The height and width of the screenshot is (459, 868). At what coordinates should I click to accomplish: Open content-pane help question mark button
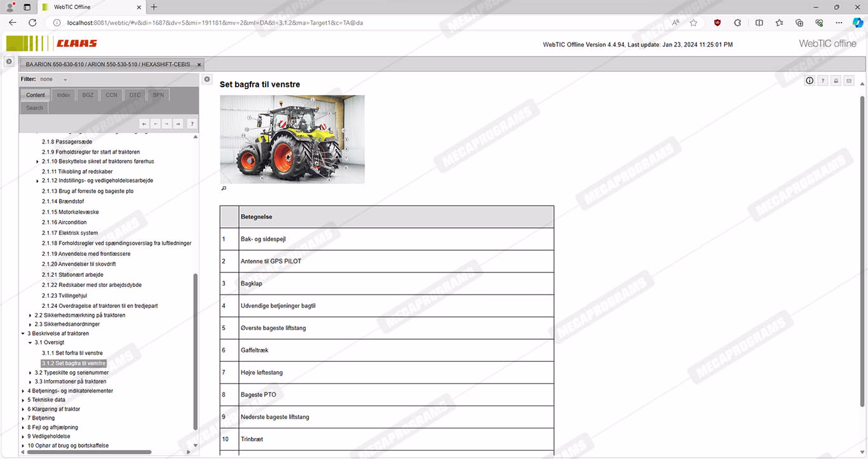(823, 81)
